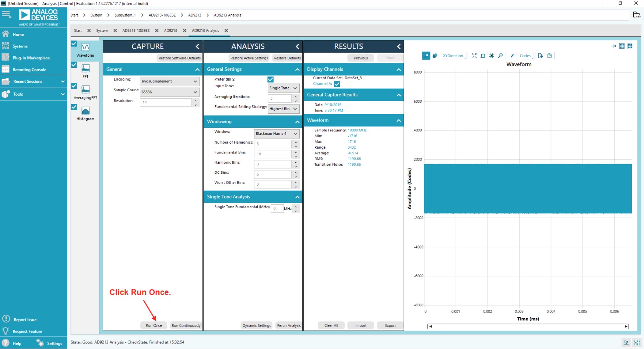
Task: Collapse the Single Tone Analysis section
Action: coord(297,197)
